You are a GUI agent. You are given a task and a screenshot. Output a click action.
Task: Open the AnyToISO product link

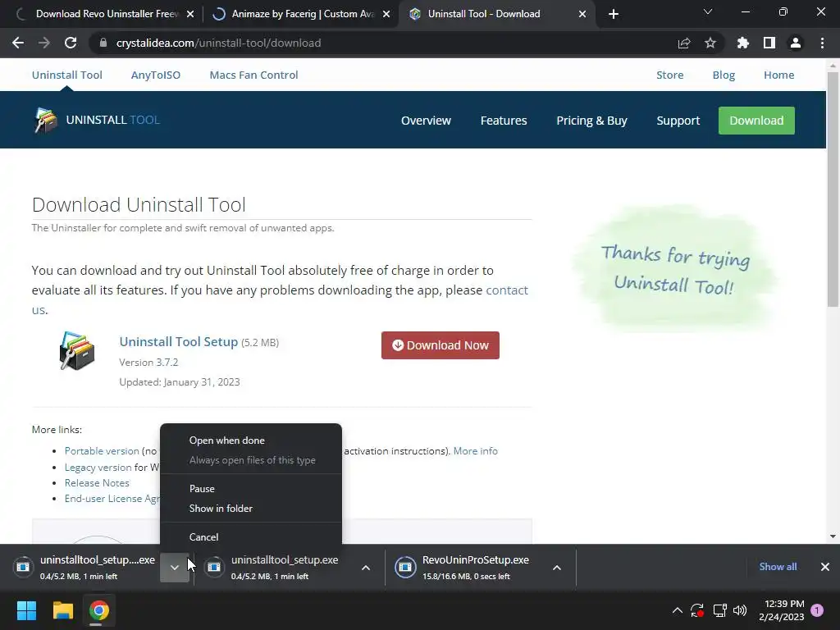[x=156, y=75]
